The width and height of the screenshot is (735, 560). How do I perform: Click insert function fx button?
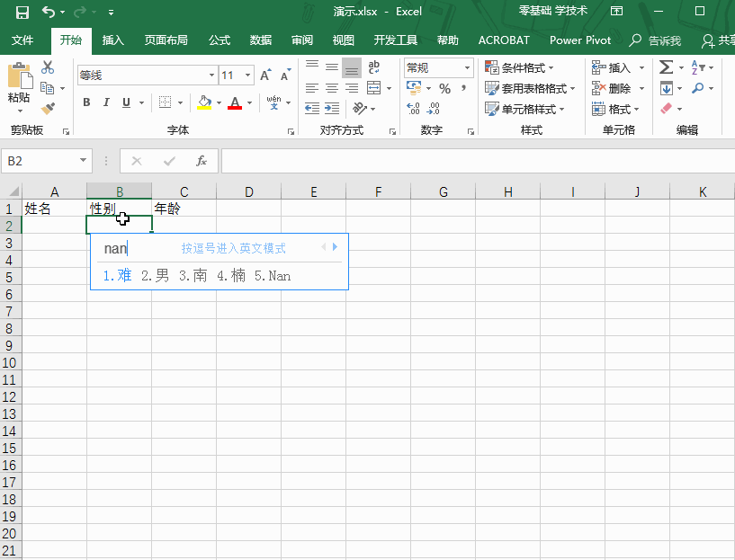[202, 161]
